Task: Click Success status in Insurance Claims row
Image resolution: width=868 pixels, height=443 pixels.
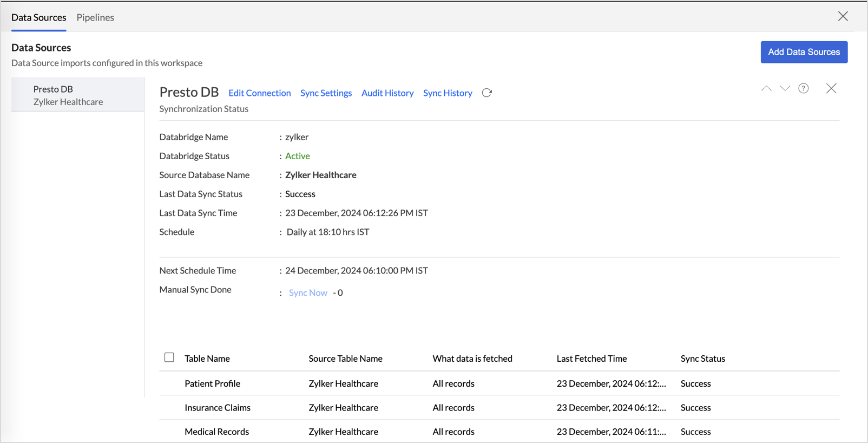Action: click(696, 407)
